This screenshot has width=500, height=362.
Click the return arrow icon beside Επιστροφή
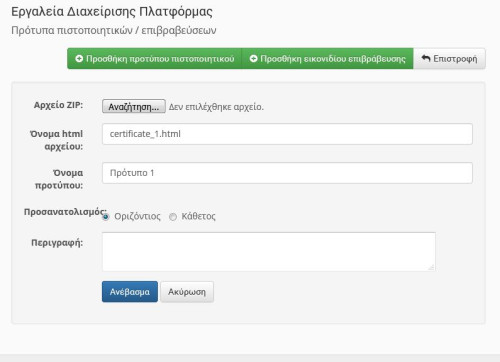426,58
